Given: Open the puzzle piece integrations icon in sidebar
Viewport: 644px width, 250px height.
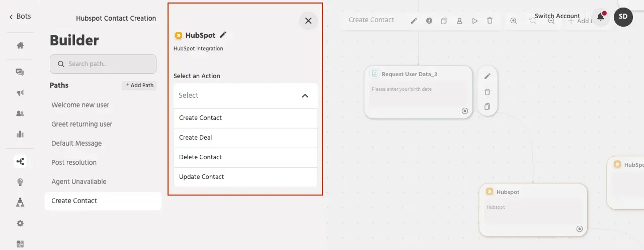Looking at the screenshot, I should (x=20, y=244).
